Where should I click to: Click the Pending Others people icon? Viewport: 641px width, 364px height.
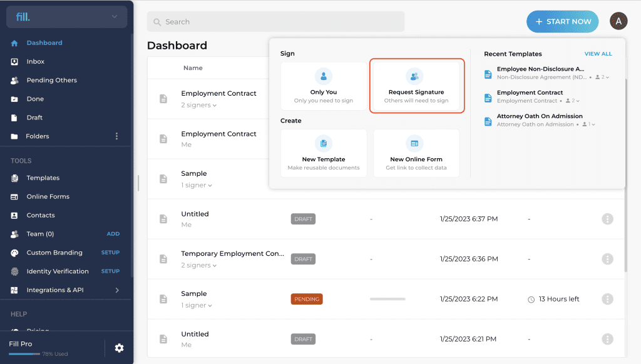[14, 81]
